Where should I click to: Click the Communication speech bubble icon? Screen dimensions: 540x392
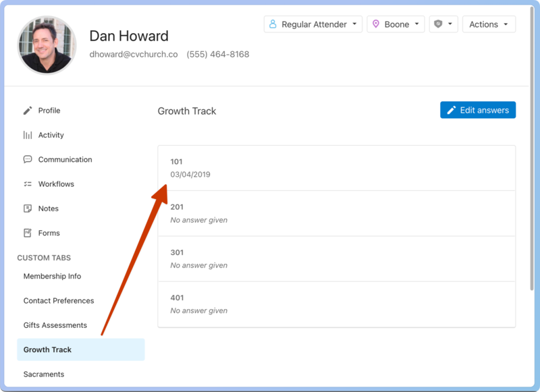click(28, 160)
